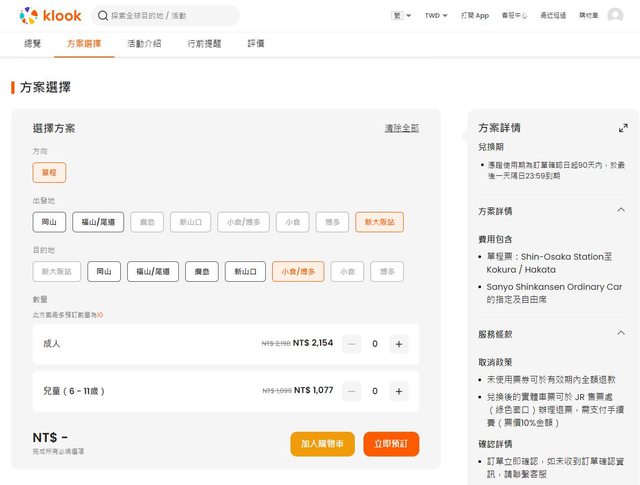Click the destination search input field
The height and width of the screenshot is (485, 640).
pyautogui.click(x=170, y=16)
